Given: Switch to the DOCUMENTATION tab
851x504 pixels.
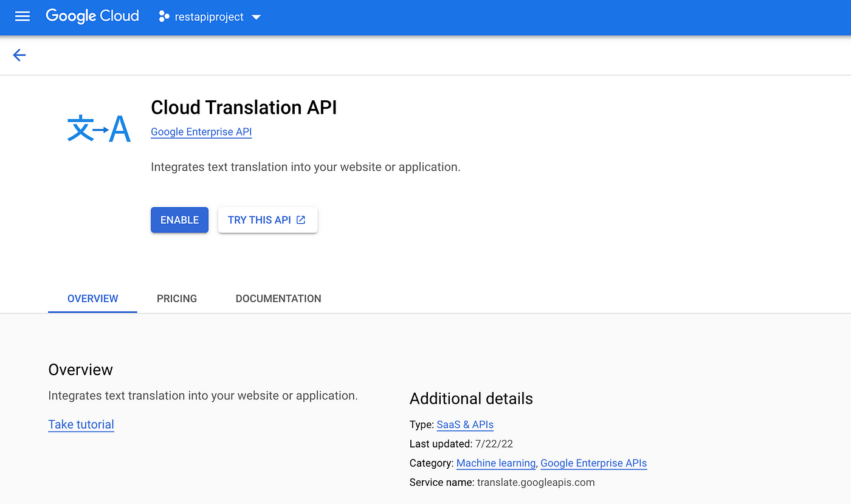Looking at the screenshot, I should click(278, 299).
